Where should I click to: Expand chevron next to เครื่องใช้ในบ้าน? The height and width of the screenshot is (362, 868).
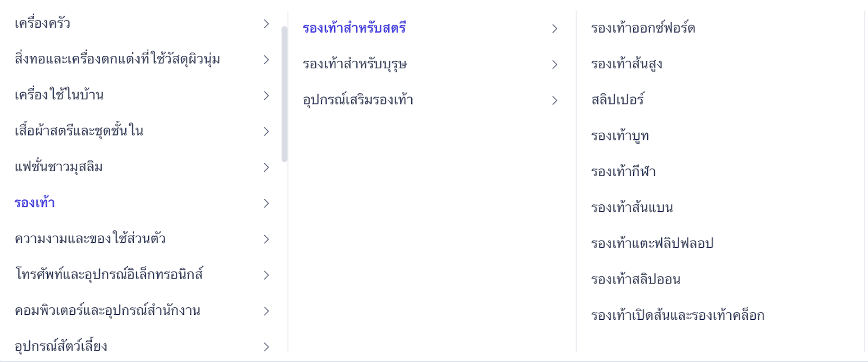(x=266, y=96)
